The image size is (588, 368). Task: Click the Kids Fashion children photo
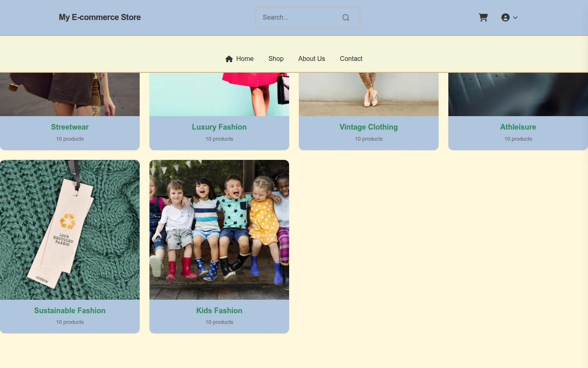click(219, 230)
